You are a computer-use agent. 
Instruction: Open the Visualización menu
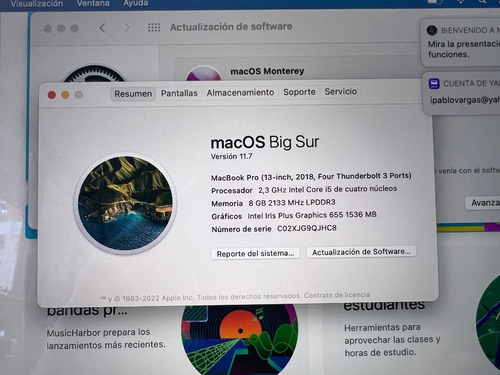click(37, 4)
